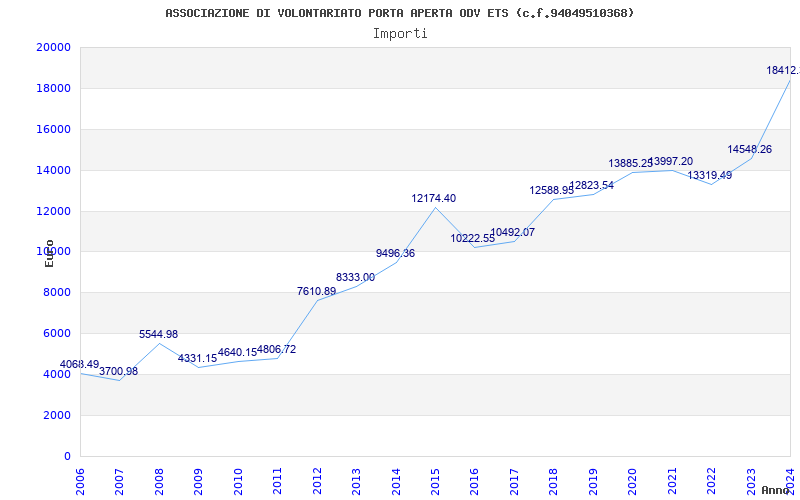Viewport: 800px width, 500px height.
Task: Select the 13319.49 data label
Action: pyautogui.click(x=710, y=175)
